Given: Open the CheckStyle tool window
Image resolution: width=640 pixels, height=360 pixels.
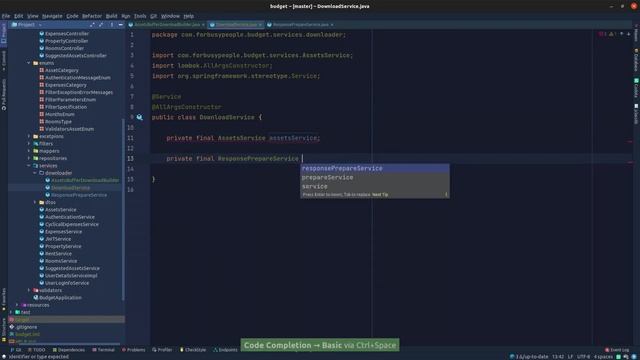Looking at the screenshot, I should tap(193, 350).
